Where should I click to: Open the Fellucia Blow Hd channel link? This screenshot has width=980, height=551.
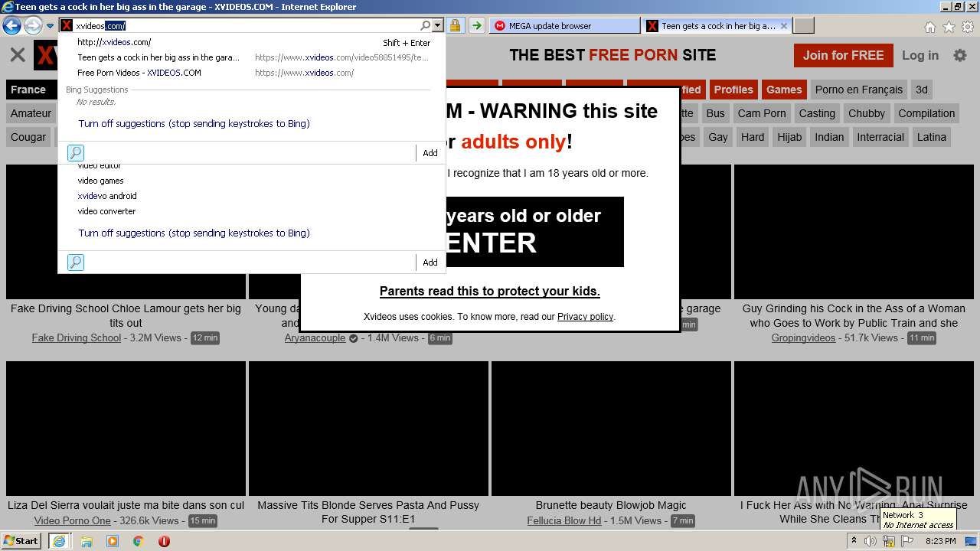coord(564,520)
